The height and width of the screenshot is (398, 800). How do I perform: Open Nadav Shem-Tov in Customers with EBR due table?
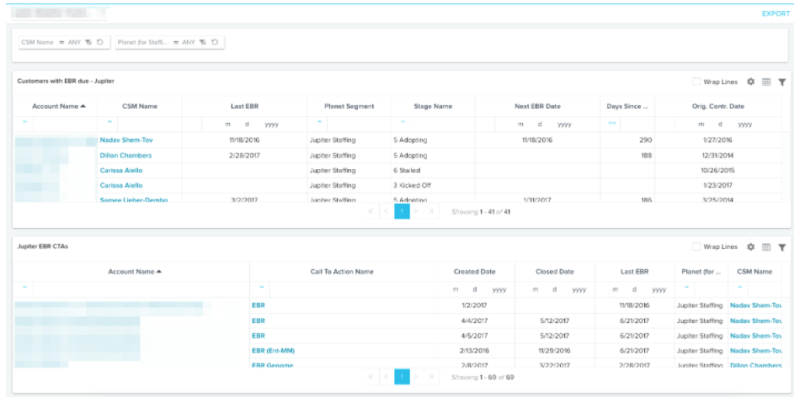(x=126, y=140)
